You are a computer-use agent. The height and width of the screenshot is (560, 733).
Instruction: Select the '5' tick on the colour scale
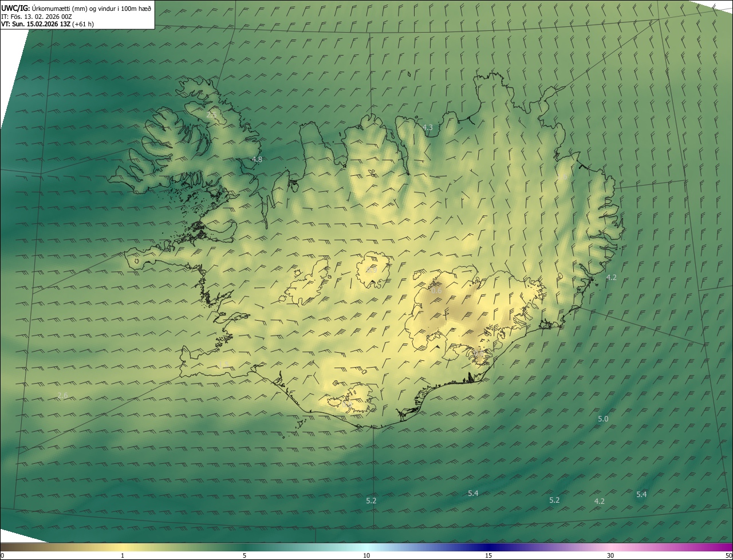tap(245, 555)
